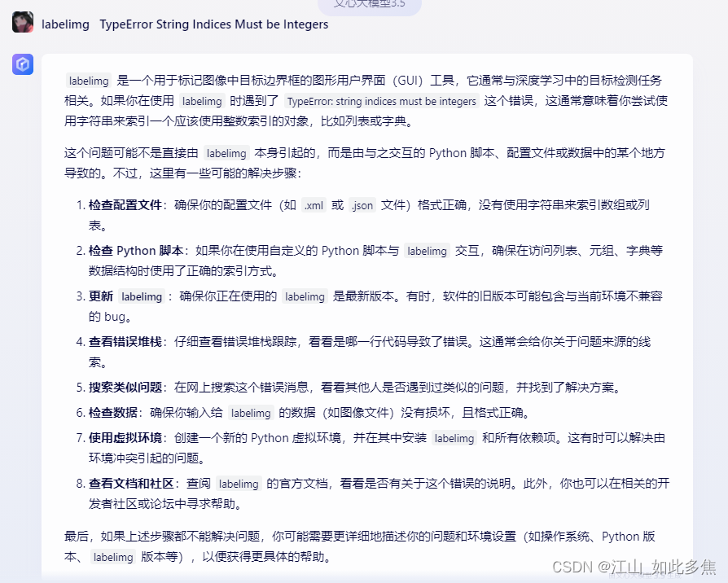Click the 'labelimg' chip before '的数据' in step 6
Viewport: 728px width, 583px height.
pyautogui.click(x=251, y=412)
